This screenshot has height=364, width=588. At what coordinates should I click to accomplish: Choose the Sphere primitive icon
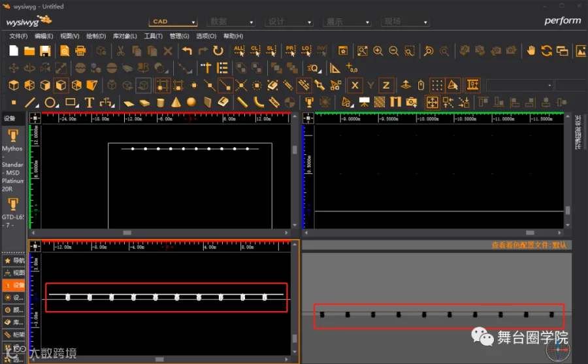pos(191,102)
